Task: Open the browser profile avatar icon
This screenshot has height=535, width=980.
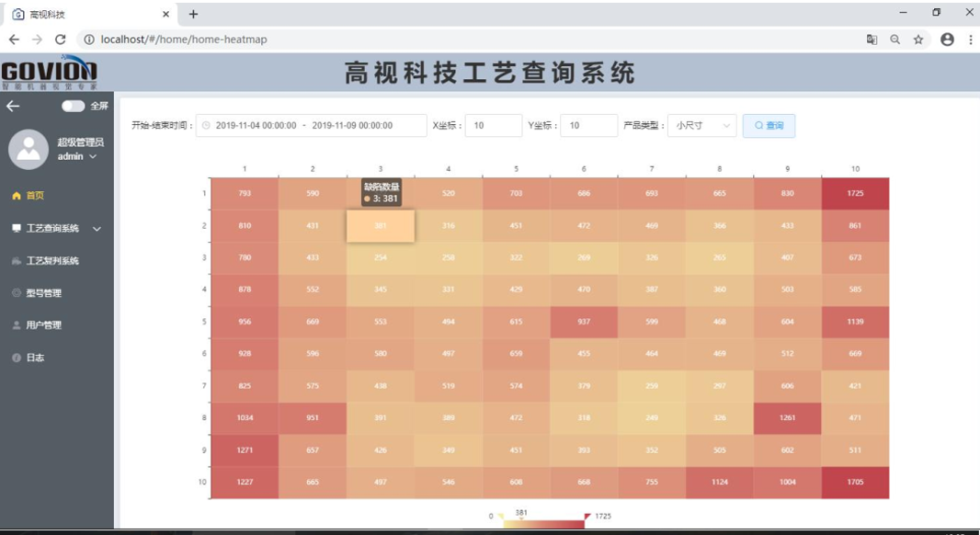Action: (x=948, y=40)
